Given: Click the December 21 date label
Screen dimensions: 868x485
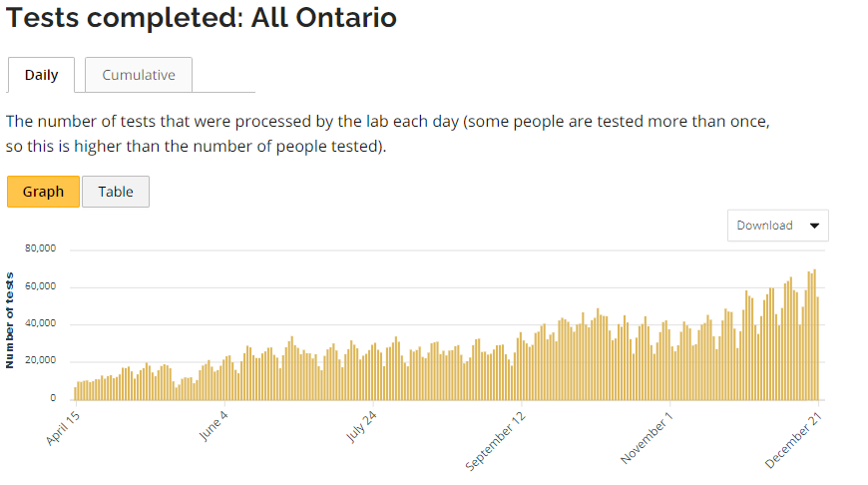Looking at the screenshot, I should (792, 439).
